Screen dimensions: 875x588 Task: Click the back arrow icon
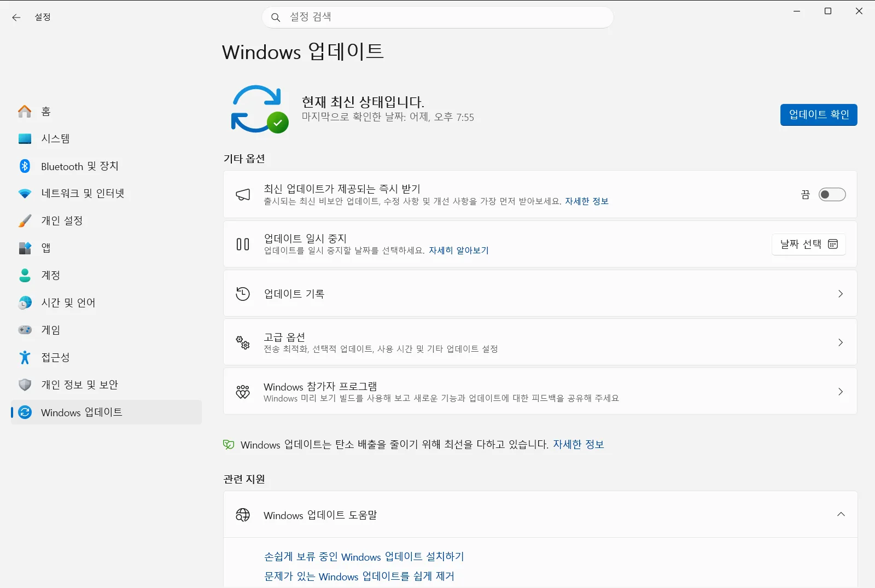(x=16, y=18)
